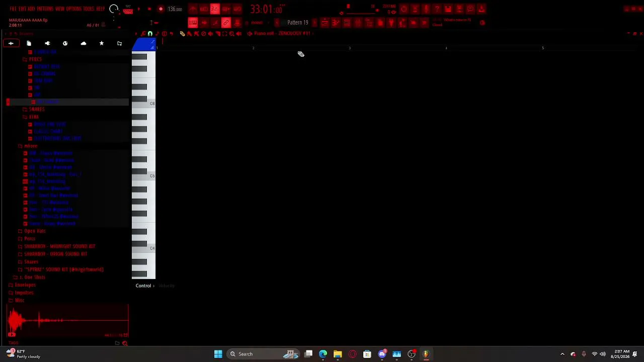644x362 pixels.
Task: Click the main volume knob
Action: pyautogui.click(x=114, y=9)
